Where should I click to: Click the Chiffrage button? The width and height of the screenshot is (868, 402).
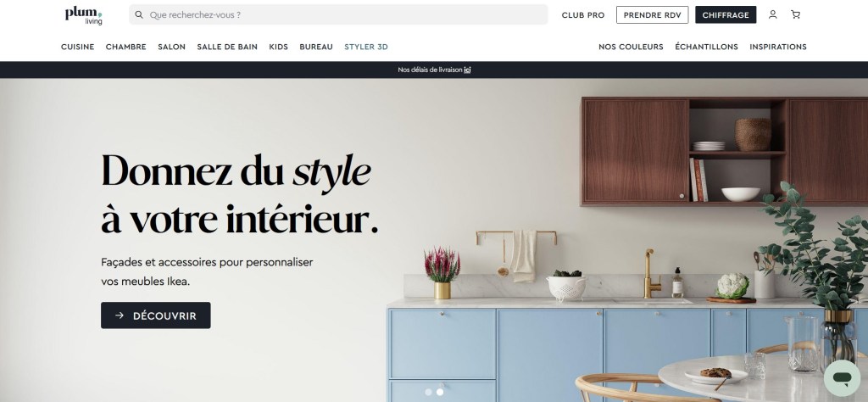click(726, 15)
